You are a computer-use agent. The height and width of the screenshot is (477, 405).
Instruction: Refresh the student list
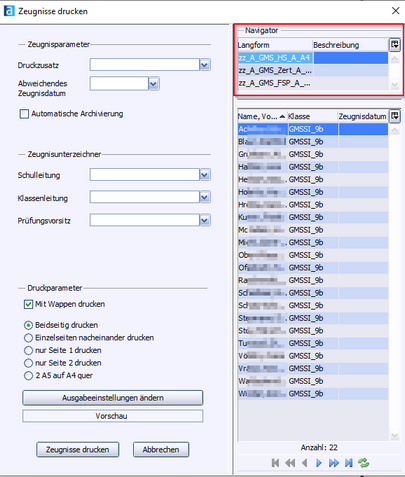pos(364,463)
